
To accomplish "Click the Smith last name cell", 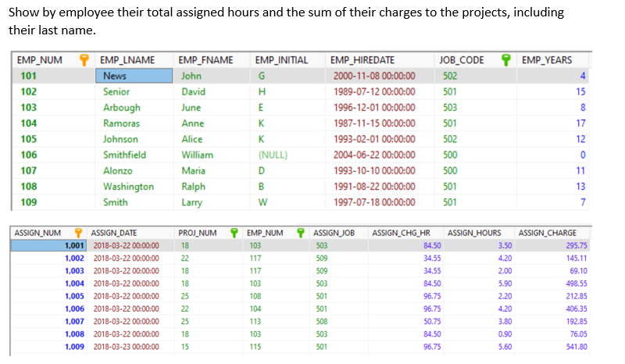I will [134, 202].
